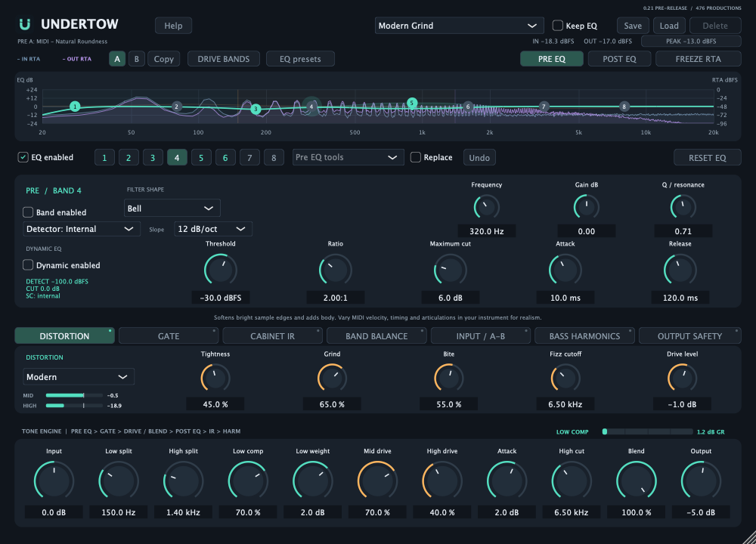Image resolution: width=756 pixels, height=544 pixels.
Task: Check the Band enabled checkbox
Action: (x=28, y=212)
